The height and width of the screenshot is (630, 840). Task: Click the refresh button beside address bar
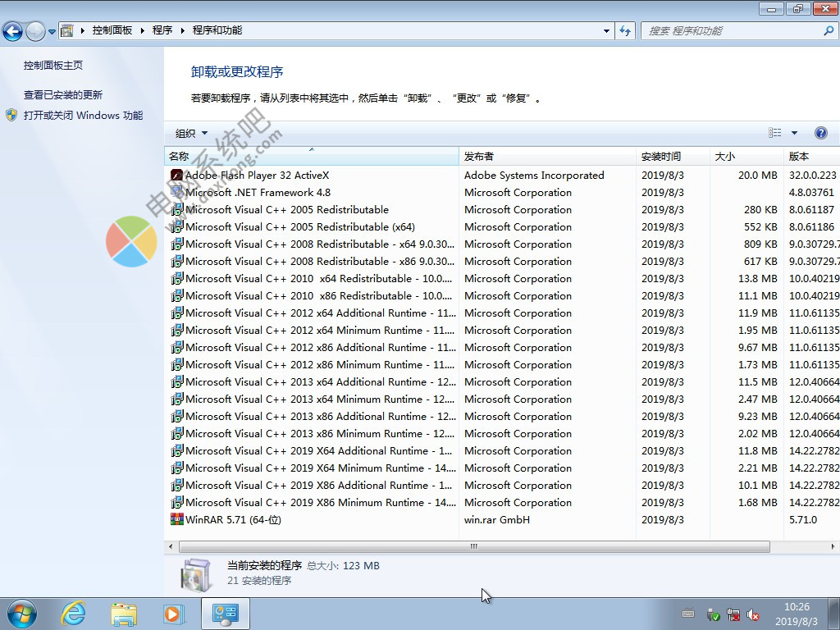[x=626, y=30]
